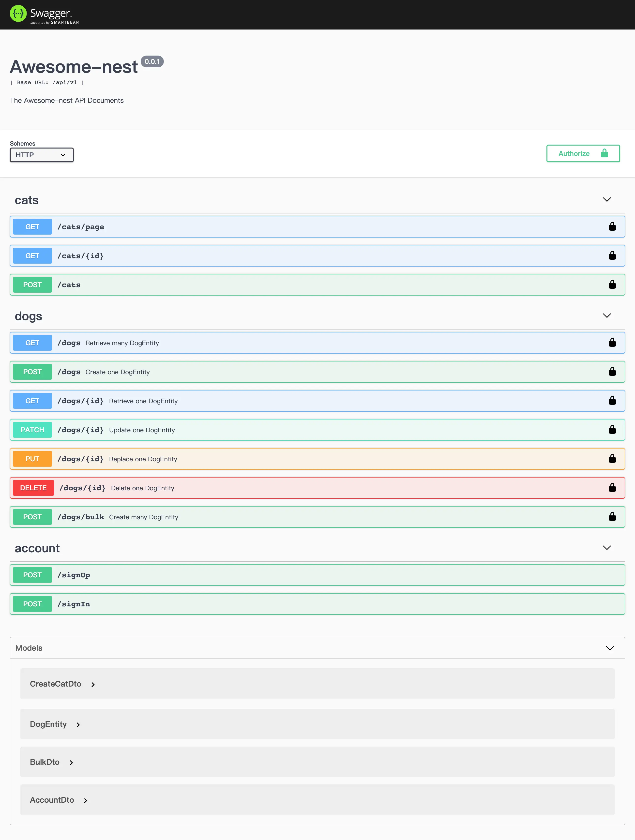
Task: Open the Schemes HTTP dropdown
Action: click(x=41, y=155)
